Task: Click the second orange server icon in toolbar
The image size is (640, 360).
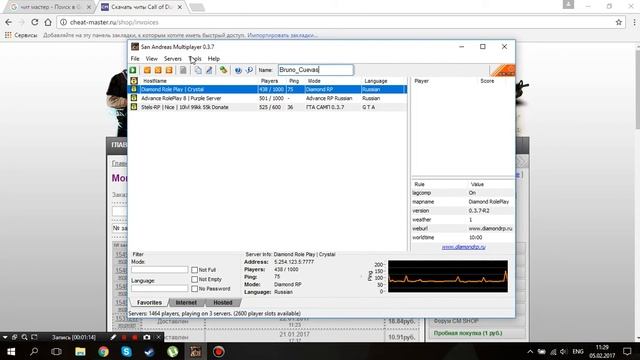Action: [x=158, y=70]
